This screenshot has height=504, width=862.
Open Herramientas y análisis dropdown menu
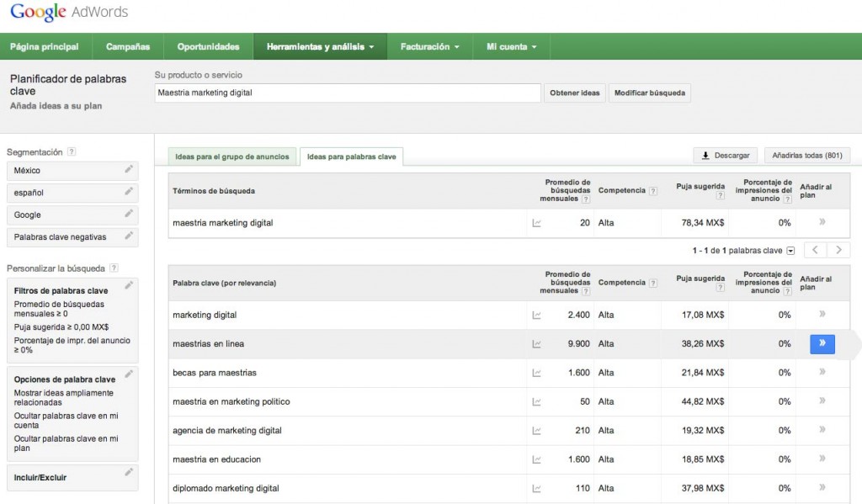[320, 47]
